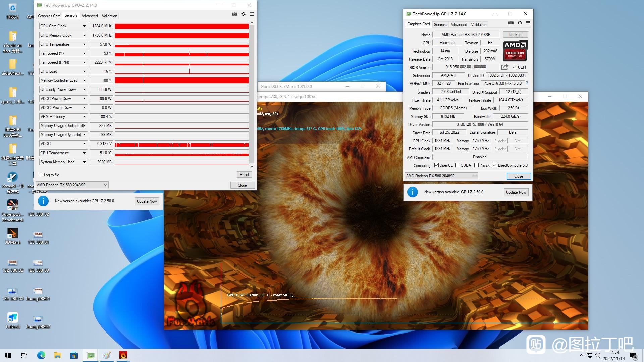Click the Reset button in Sensors window
Viewport: 644px width, 362px height.
coord(244,175)
